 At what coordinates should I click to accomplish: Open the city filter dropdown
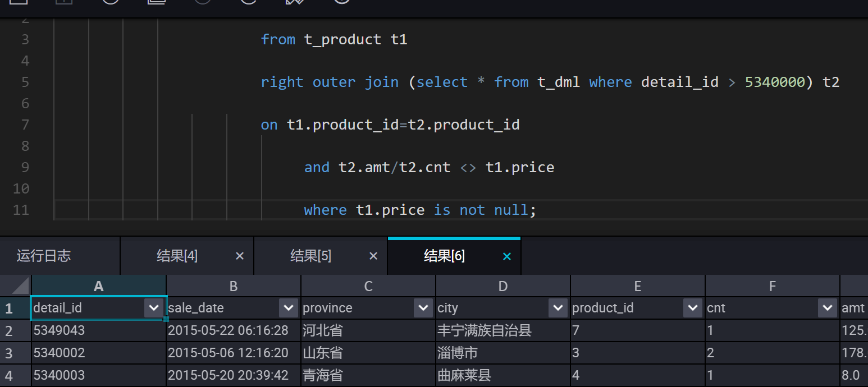pyautogui.click(x=558, y=308)
